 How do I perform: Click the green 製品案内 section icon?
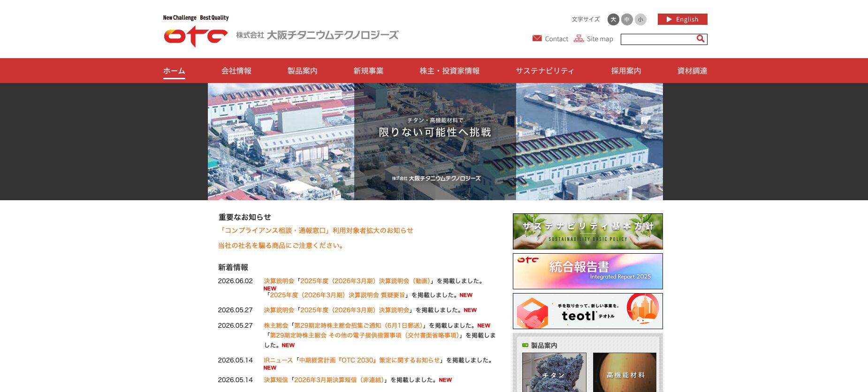[525, 345]
